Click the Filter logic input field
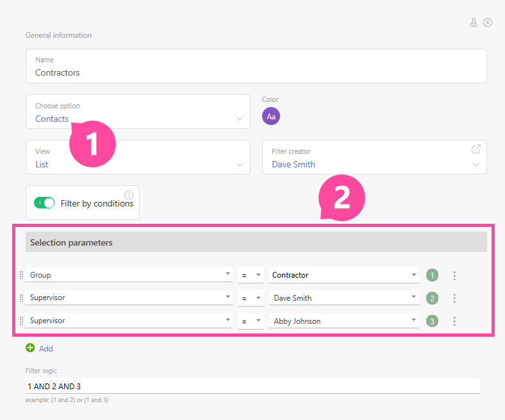Screen dimensions: 505x420 pyautogui.click(x=252, y=386)
